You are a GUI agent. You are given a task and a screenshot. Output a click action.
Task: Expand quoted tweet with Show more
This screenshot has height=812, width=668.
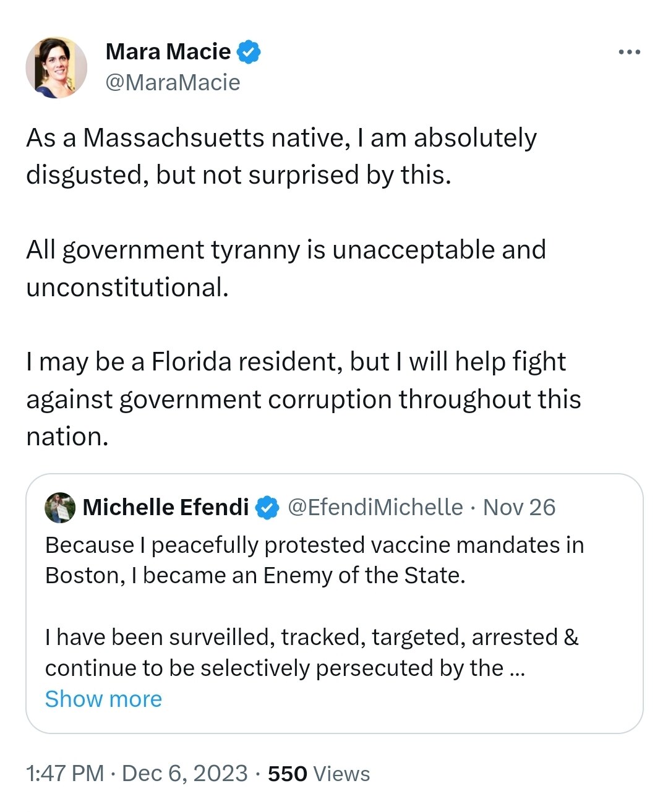(x=103, y=699)
